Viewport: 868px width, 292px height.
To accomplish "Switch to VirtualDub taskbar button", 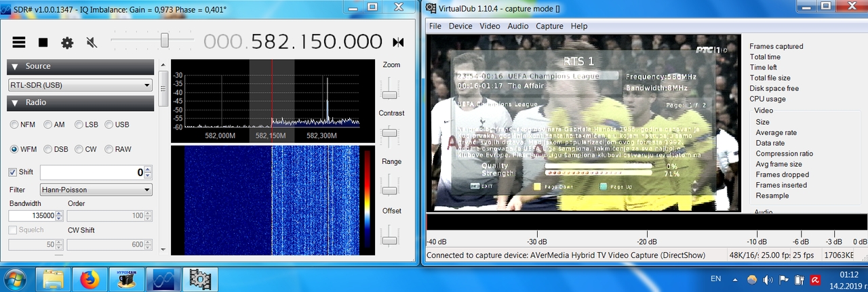I will 199,278.
